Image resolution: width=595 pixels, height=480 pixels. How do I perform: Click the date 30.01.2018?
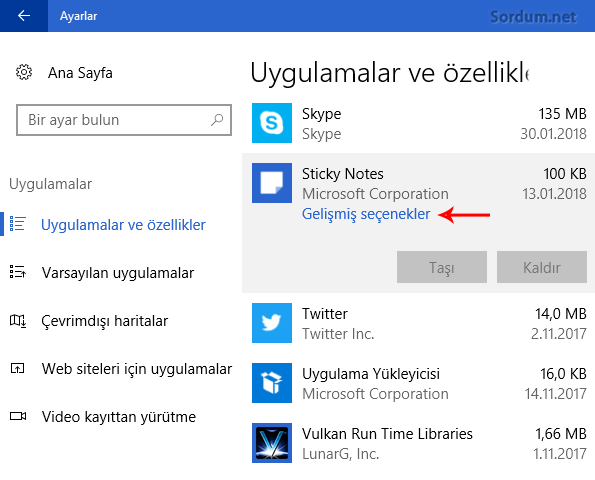(553, 134)
